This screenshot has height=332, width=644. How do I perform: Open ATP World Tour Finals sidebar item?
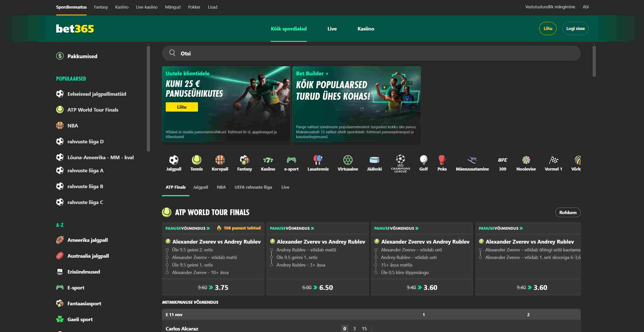[93, 110]
